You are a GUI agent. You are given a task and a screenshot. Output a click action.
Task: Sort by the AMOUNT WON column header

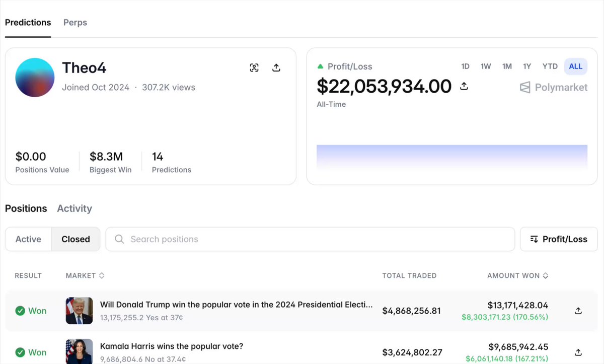(518, 275)
